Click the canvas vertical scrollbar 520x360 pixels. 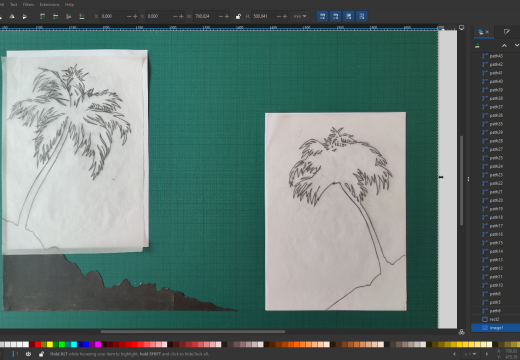[462, 180]
